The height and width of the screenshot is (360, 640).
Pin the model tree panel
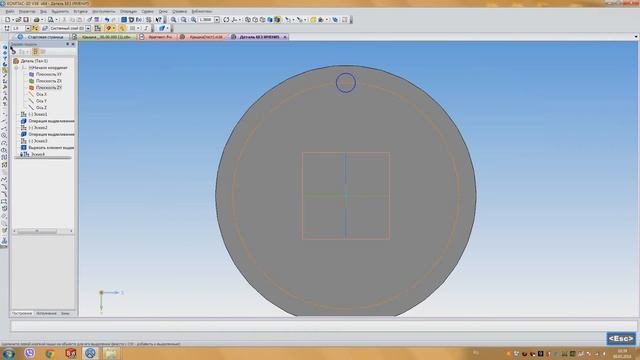tap(67, 44)
